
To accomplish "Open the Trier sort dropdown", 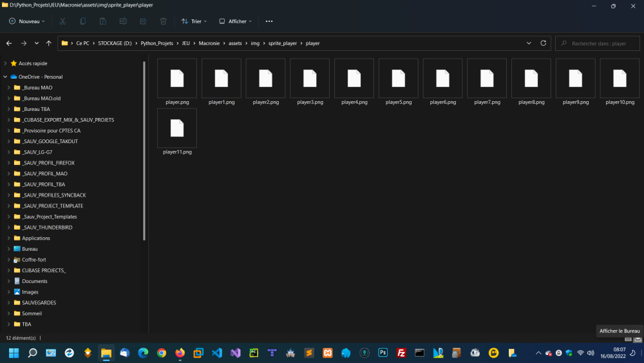I will pyautogui.click(x=194, y=21).
